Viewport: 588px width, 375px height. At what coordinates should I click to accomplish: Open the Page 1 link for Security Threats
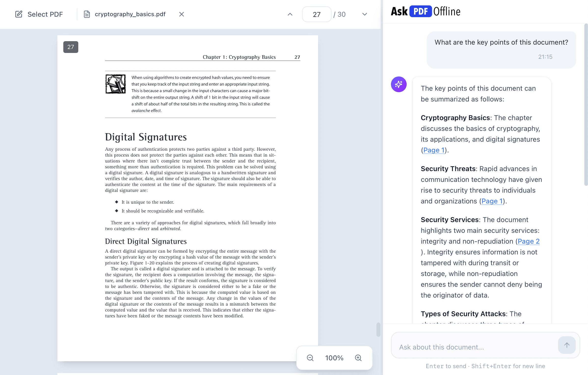[x=492, y=201]
